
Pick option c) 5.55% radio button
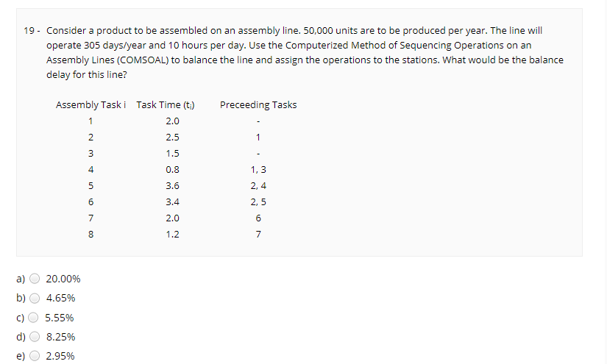pos(33,318)
